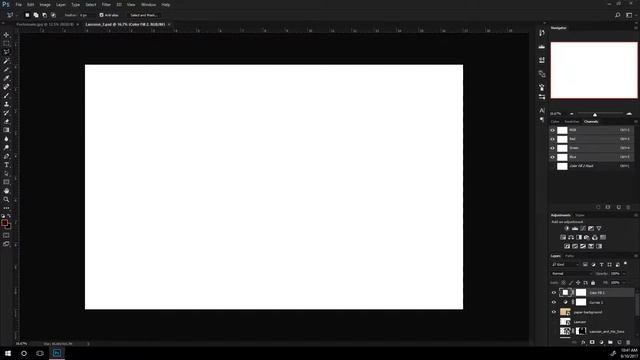The height and width of the screenshot is (360, 640).
Task: Add an Invert adjustment
Action: (x=567, y=246)
